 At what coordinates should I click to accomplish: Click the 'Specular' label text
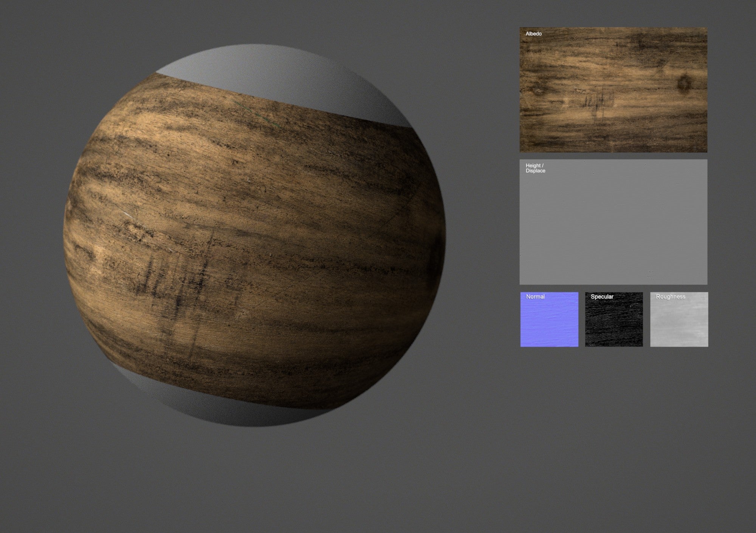[x=602, y=297]
